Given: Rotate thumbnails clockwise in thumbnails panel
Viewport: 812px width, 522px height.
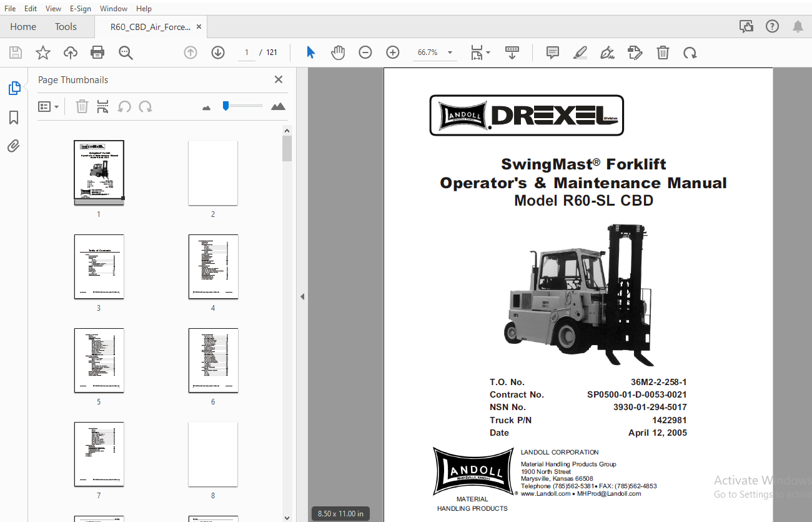Looking at the screenshot, I should tap(146, 107).
